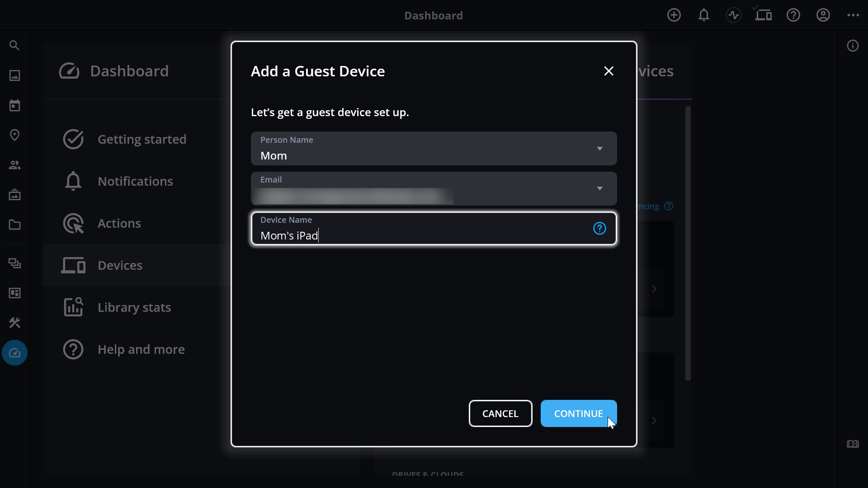The height and width of the screenshot is (488, 868).
Task: Select Library stats in dashboard menu
Action: tap(134, 307)
